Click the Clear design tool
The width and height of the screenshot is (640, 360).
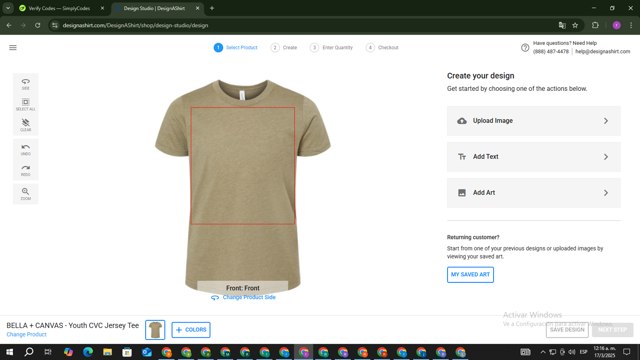25,125
